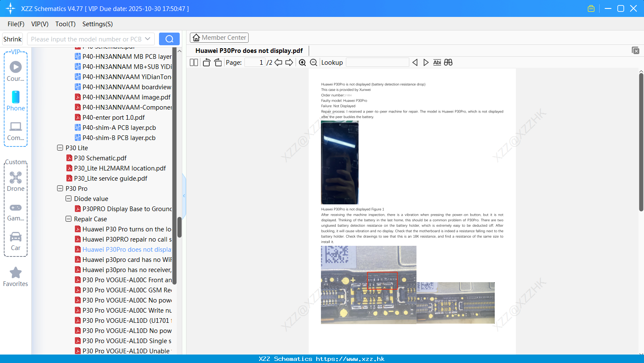Open P30PRO Display Base to Ground file
This screenshot has width=644, height=363.
(x=123, y=209)
